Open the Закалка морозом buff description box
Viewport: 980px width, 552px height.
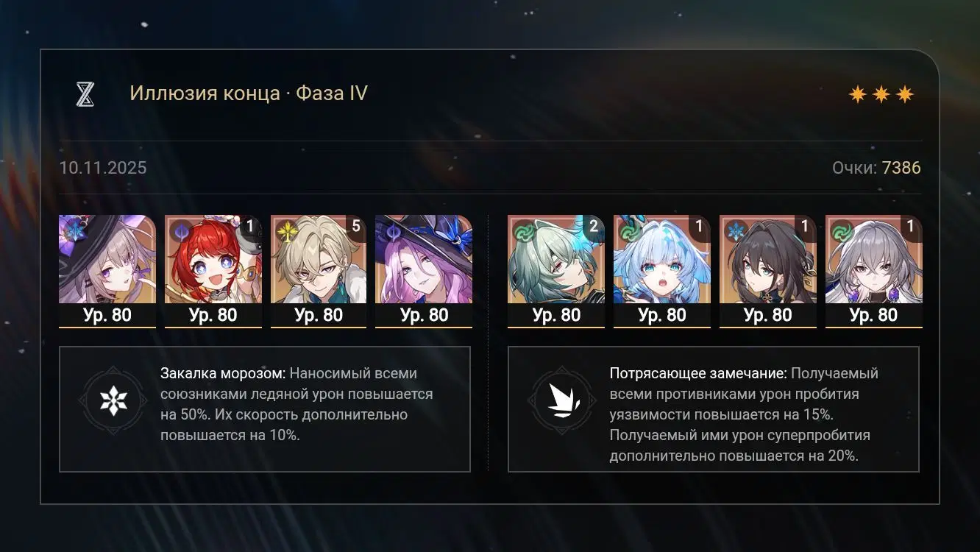(x=265, y=409)
